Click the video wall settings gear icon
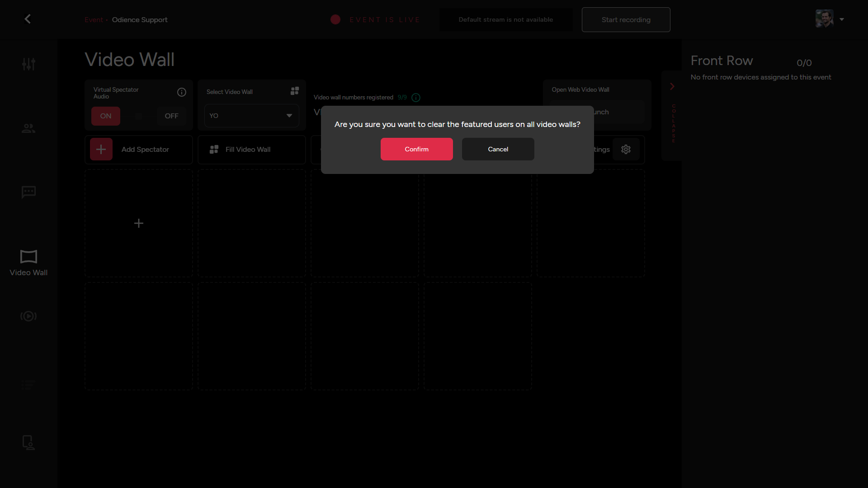This screenshot has width=868, height=488. [626, 150]
